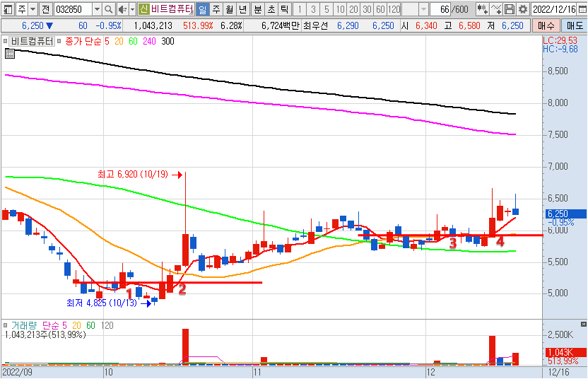Viewport: 588px width, 379px height.
Task: Open the stock search magnifier
Action: coord(108,9)
